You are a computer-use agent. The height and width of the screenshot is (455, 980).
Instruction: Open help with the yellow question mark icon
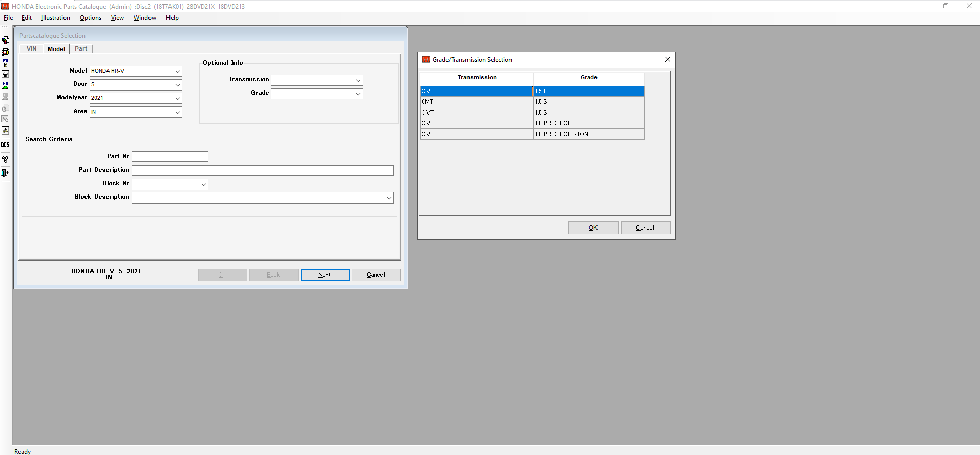pos(5,159)
